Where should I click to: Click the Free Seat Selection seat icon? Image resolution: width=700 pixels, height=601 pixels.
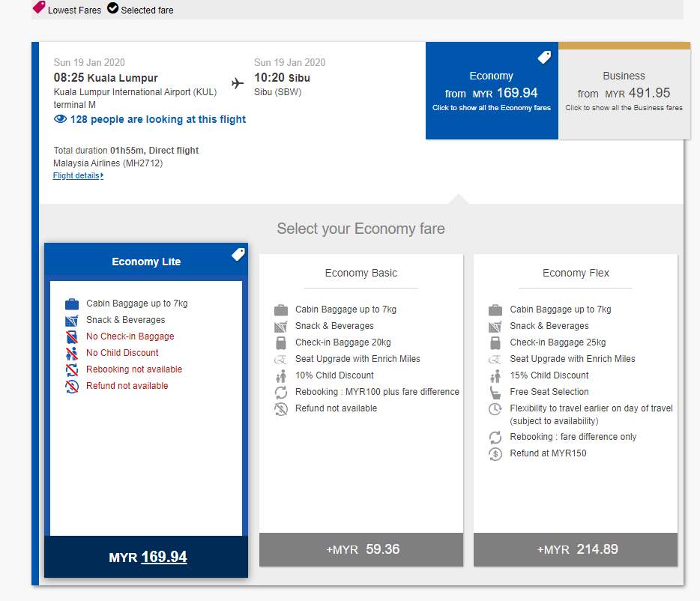pyautogui.click(x=495, y=392)
